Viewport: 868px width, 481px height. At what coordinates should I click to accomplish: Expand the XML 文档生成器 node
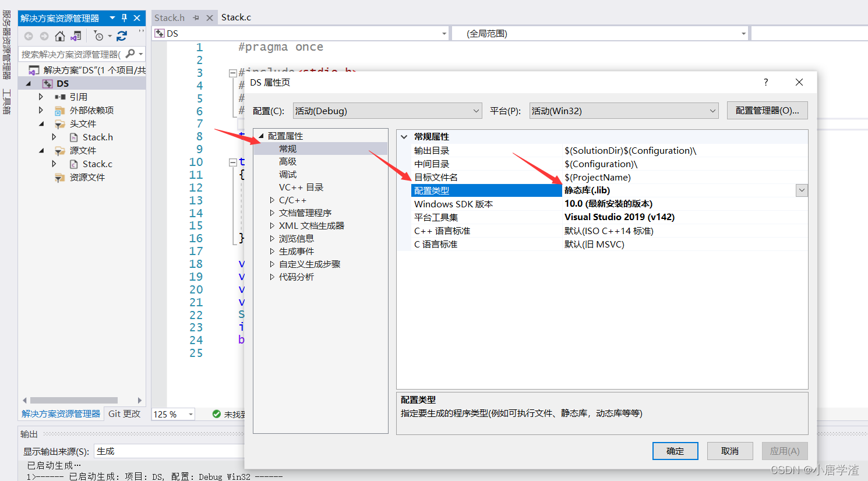point(272,225)
